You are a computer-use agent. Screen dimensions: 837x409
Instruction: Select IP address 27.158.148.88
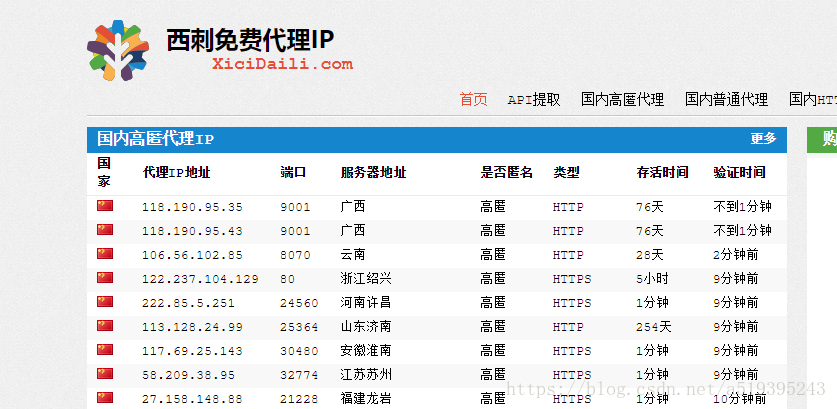(x=192, y=399)
